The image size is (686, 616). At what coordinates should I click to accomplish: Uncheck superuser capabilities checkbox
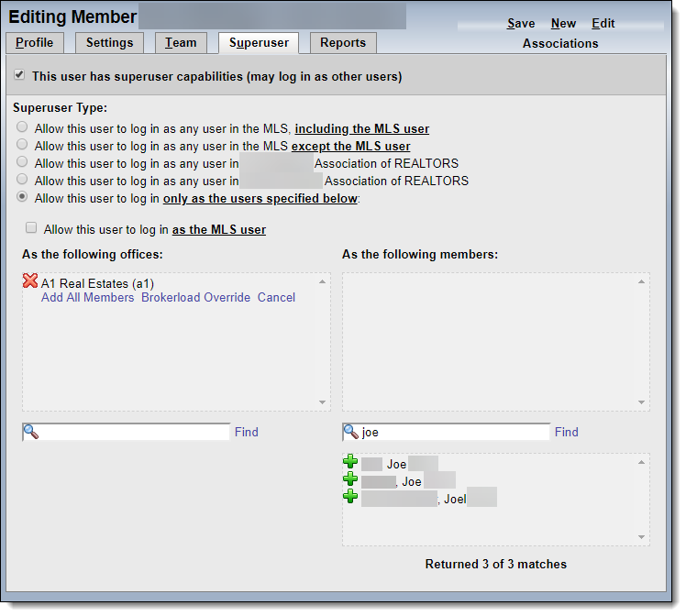click(x=19, y=75)
